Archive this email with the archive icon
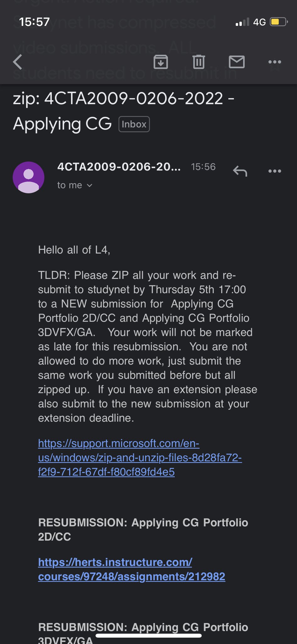The height and width of the screenshot is (644, 297). [x=161, y=62]
